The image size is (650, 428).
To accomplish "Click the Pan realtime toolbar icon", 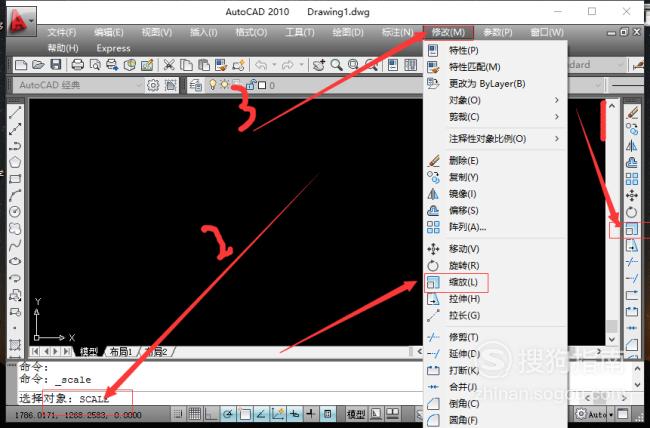I will tap(319, 65).
